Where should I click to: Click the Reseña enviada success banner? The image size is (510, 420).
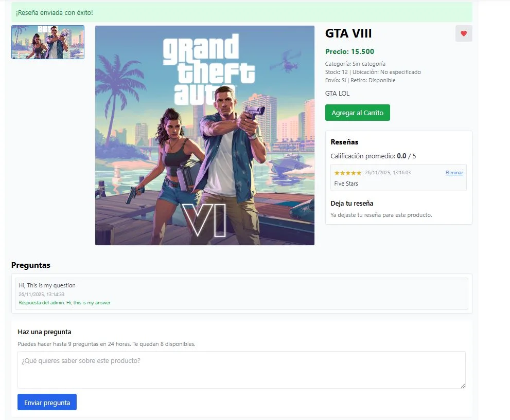tap(242, 12)
